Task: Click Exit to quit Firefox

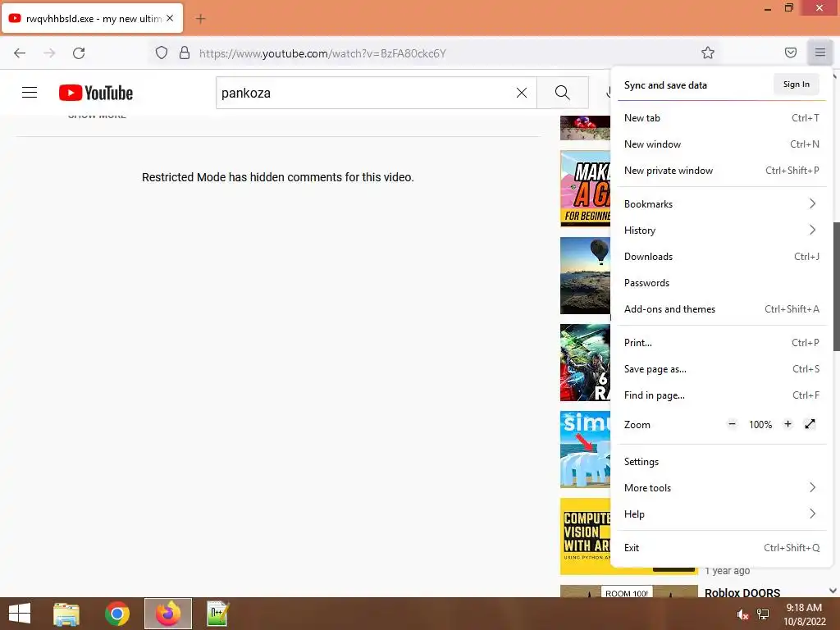Action: click(721, 547)
